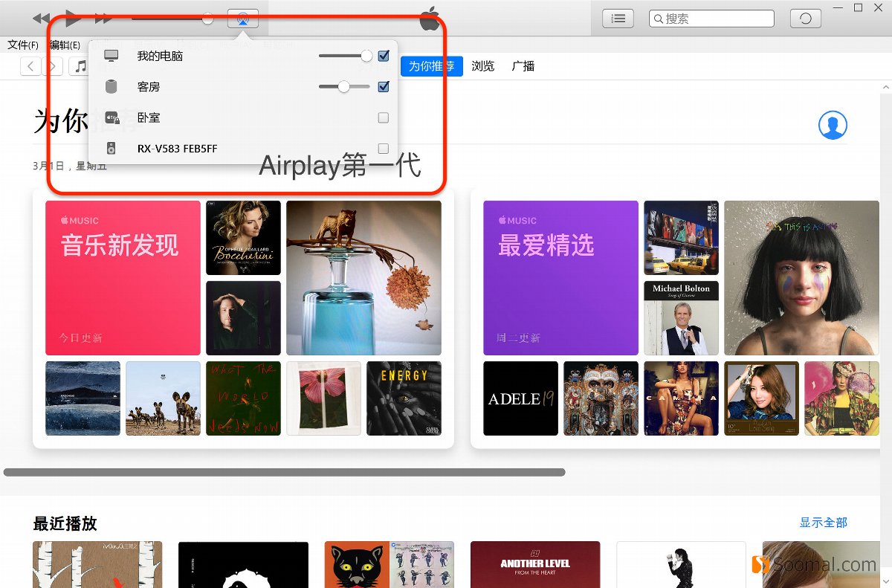
Task: Enable the 卧室 AirPlay device checkbox
Action: pos(384,117)
